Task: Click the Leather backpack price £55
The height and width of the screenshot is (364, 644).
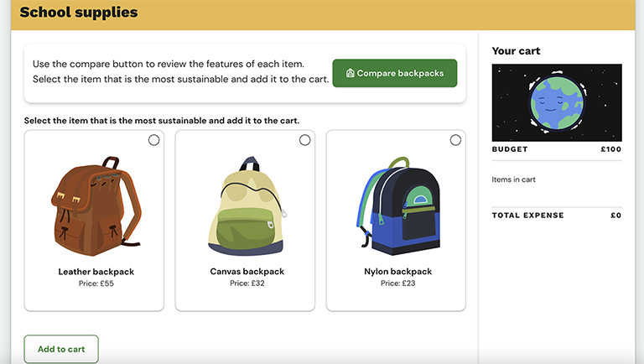Action: tap(96, 283)
